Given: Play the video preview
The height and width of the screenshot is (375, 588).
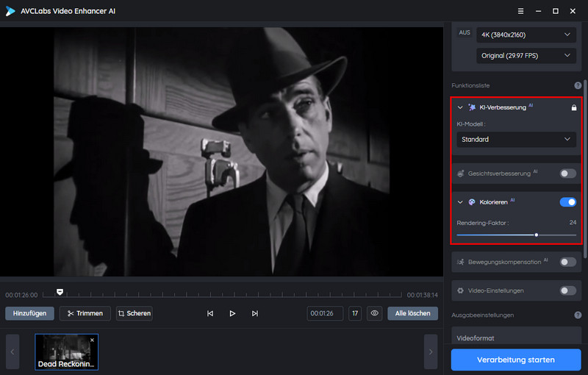Looking at the screenshot, I should (232, 313).
